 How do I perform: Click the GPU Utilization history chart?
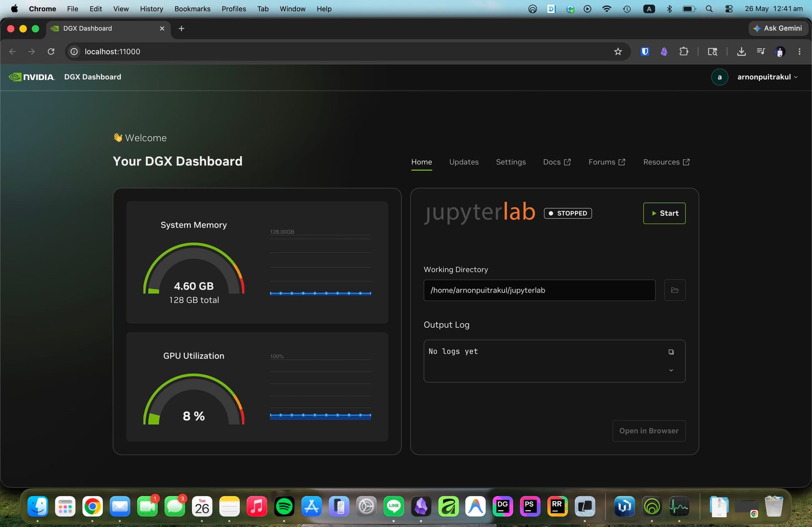pos(320,387)
